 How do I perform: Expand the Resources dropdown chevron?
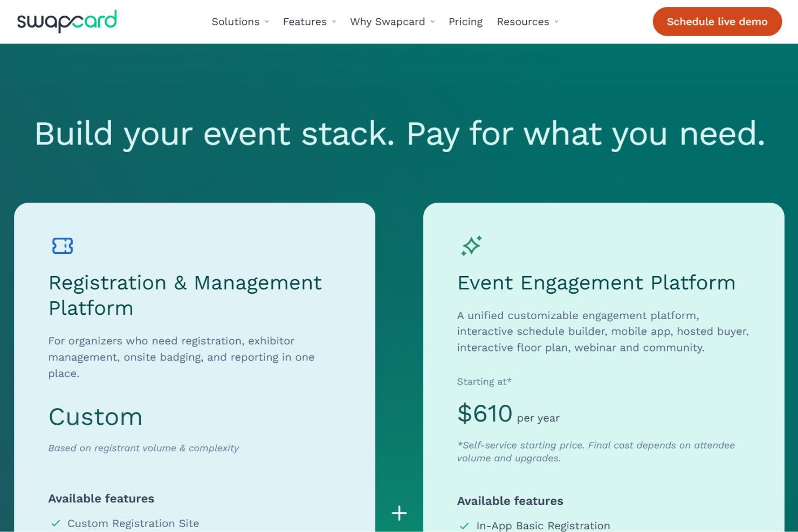pyautogui.click(x=556, y=22)
